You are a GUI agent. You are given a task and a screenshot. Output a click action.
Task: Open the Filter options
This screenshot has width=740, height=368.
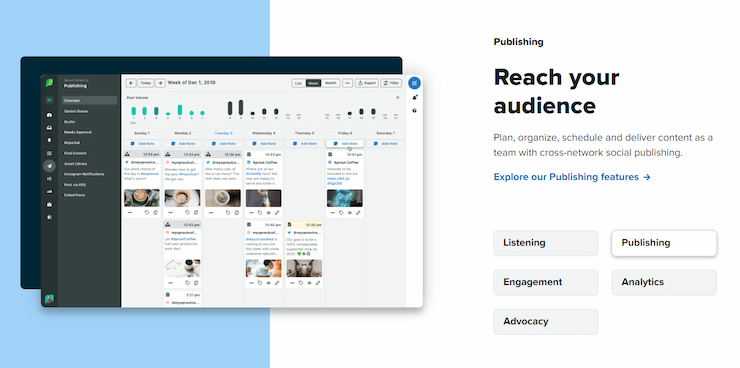click(391, 83)
